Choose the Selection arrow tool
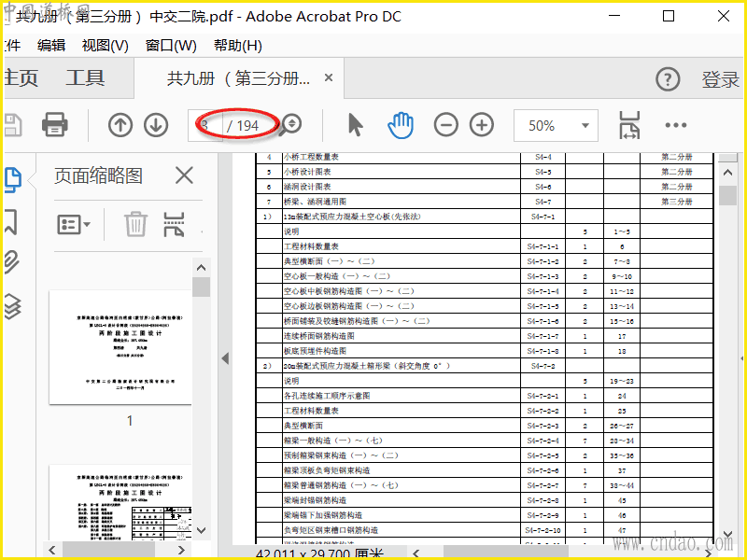The height and width of the screenshot is (560, 747). point(356,125)
